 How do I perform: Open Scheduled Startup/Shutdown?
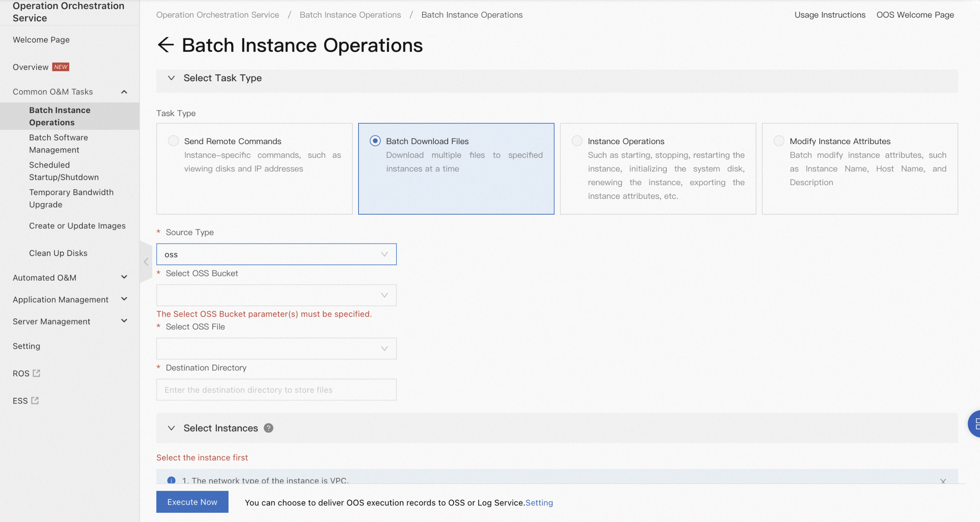pos(64,171)
